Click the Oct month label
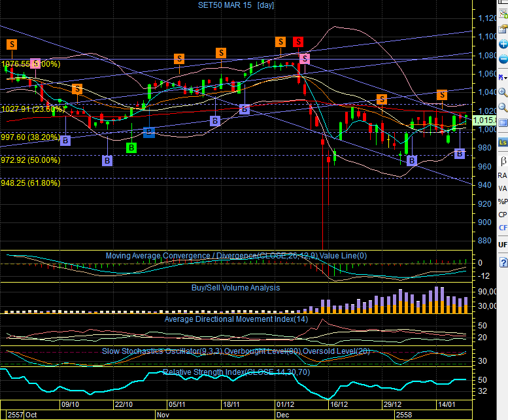This screenshot has height=420, width=508. click(x=31, y=415)
